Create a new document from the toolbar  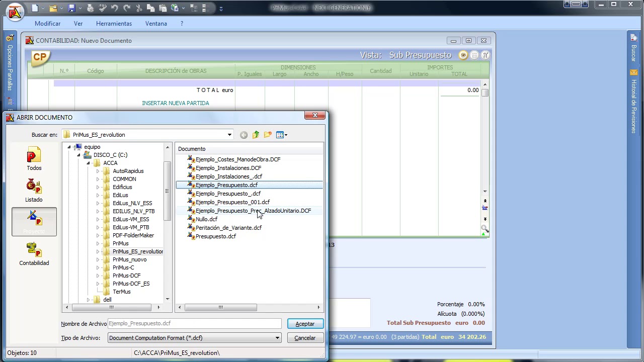(35, 8)
